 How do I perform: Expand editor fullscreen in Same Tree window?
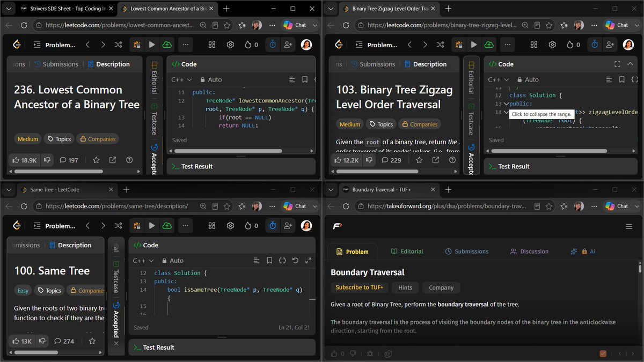click(308, 261)
